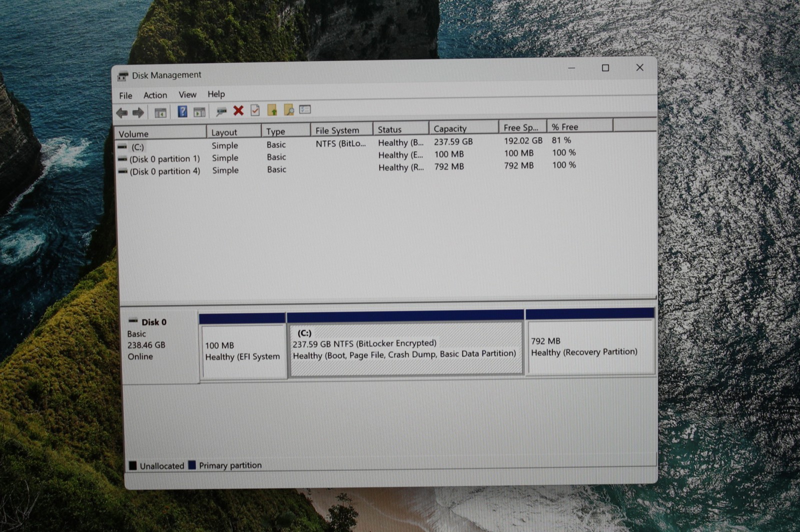Close the Disk Management window
The width and height of the screenshot is (800, 532).
639,67
